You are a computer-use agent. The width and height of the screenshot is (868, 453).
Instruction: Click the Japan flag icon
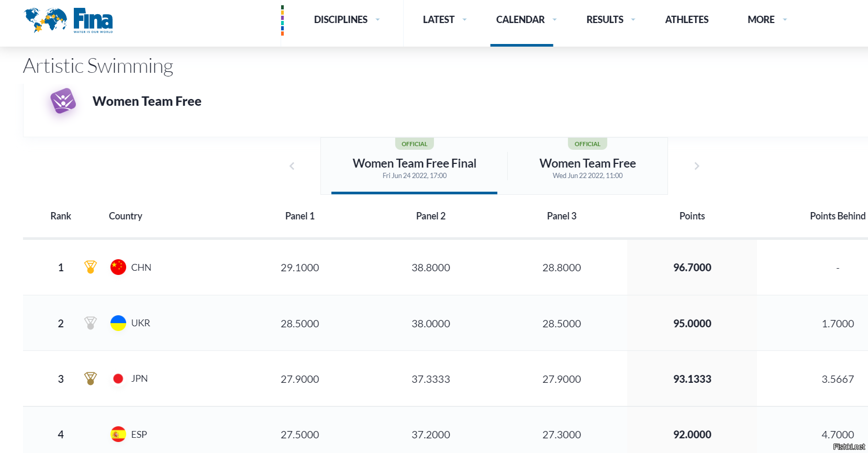click(118, 379)
